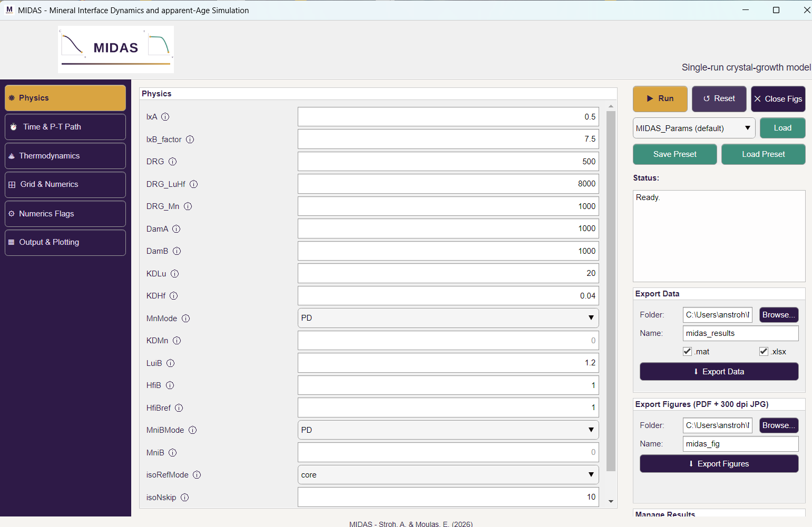Click the DamB info icon
Viewport: 812px width, 527px height.
click(177, 251)
